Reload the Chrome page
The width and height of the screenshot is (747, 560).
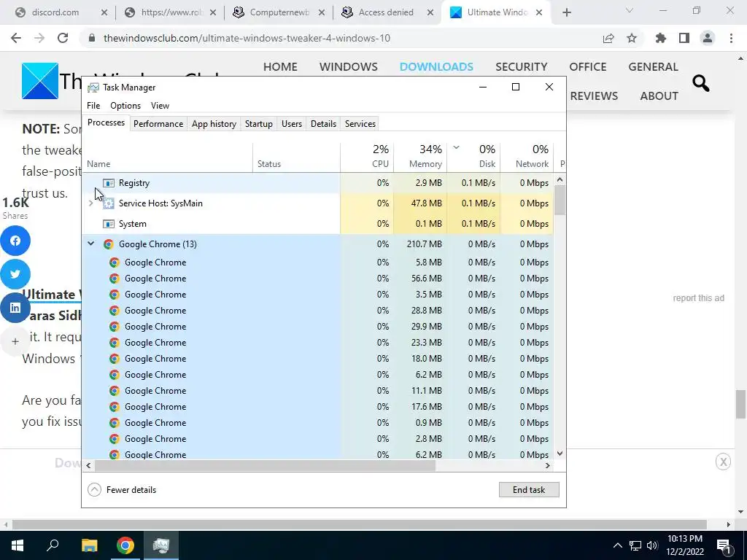point(63,38)
